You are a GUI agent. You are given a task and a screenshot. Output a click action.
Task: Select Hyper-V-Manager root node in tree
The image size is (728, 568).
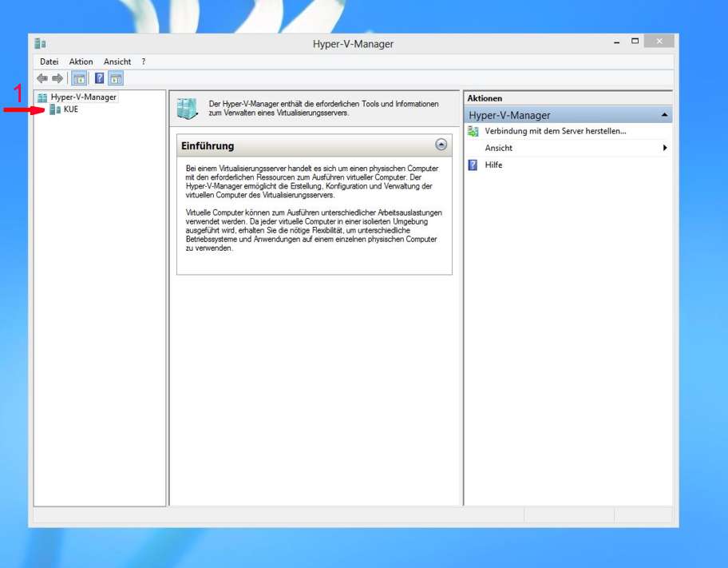84,97
